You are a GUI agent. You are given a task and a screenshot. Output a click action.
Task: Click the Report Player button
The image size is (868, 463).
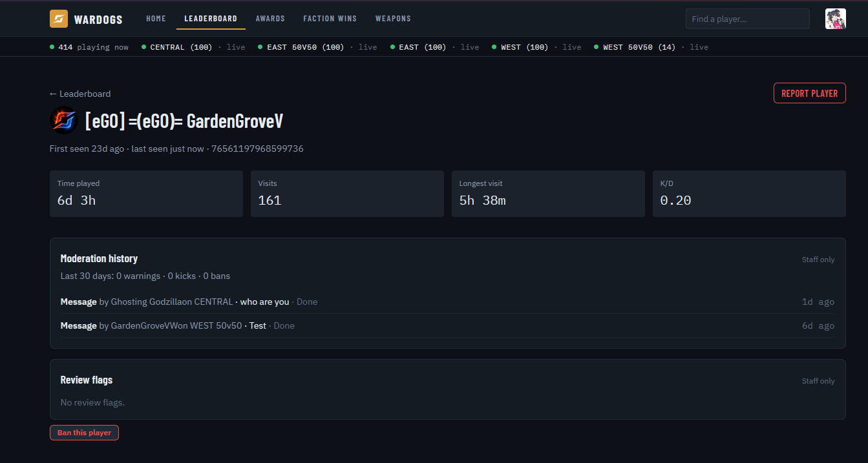coord(809,93)
